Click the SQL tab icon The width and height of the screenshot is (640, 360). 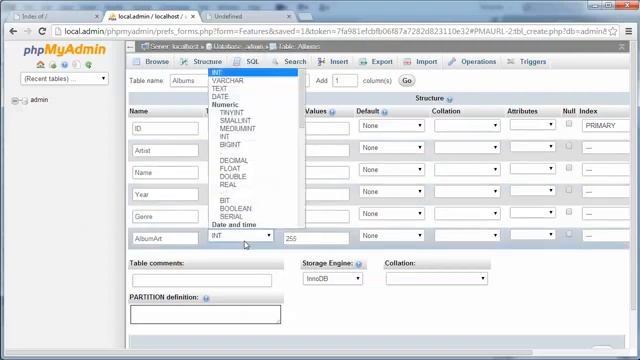pos(237,62)
